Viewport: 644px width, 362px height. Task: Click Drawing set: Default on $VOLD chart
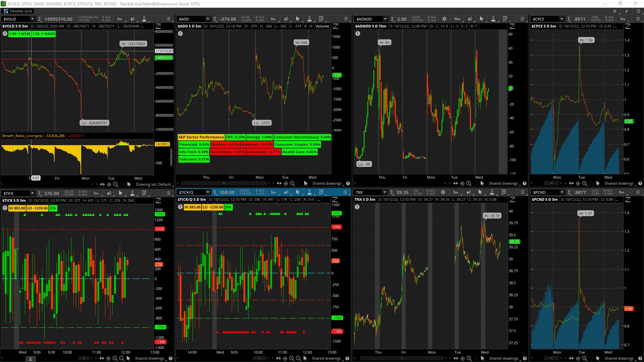pos(153,184)
